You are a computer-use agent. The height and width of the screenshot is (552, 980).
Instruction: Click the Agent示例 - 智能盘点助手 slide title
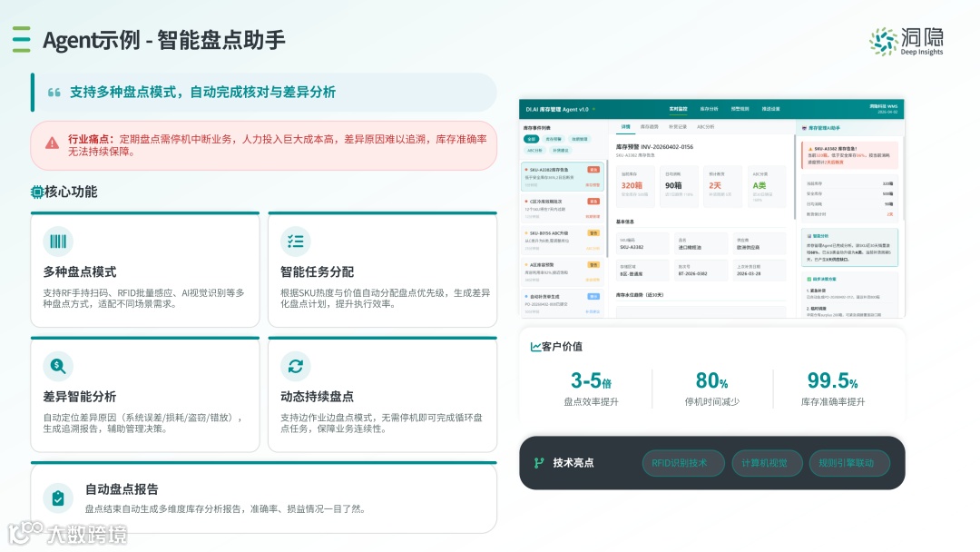click(163, 40)
